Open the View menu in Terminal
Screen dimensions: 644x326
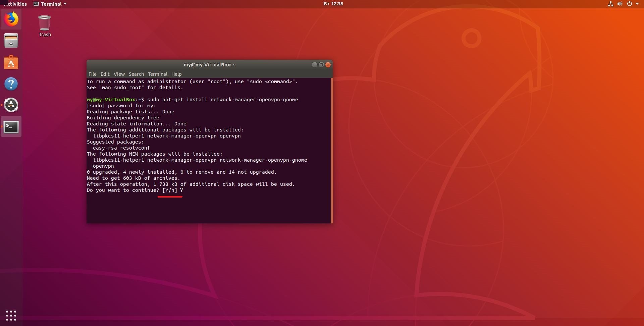click(x=119, y=74)
